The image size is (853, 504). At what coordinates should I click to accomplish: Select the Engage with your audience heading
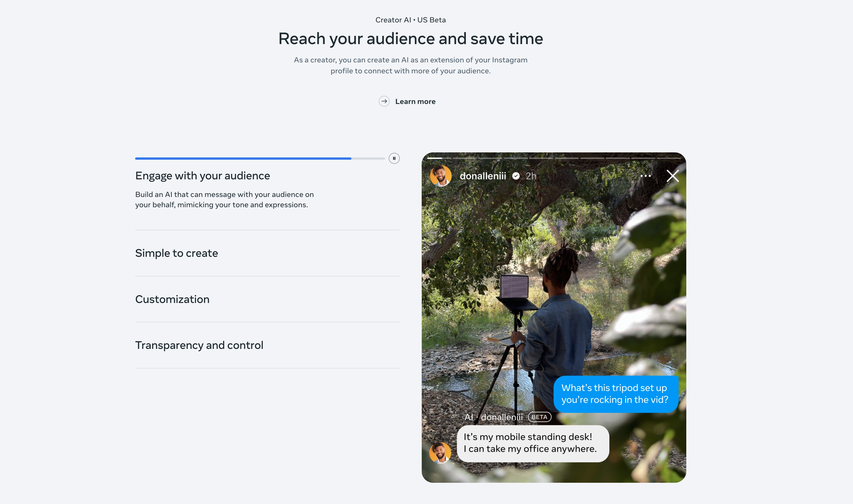point(203,176)
